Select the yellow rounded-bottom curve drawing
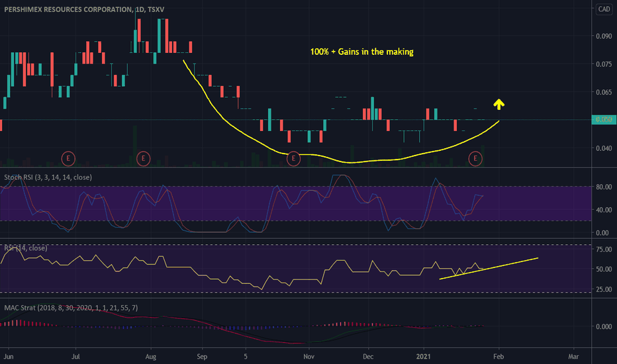617x364 pixels. (341, 161)
